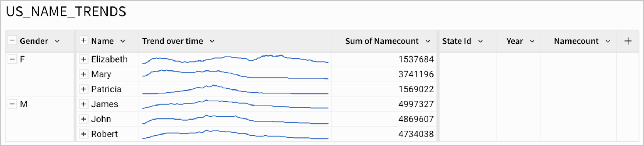
Task: Open Sum of Namecount column menu
Action: (x=428, y=41)
